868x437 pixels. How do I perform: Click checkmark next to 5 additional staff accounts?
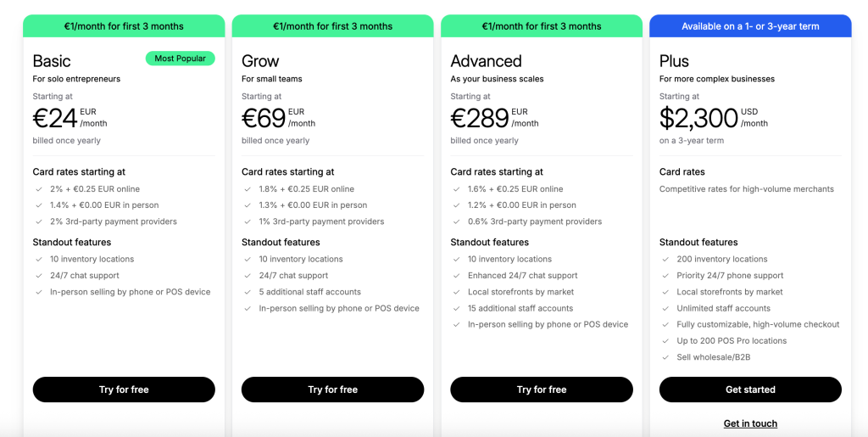click(x=248, y=292)
